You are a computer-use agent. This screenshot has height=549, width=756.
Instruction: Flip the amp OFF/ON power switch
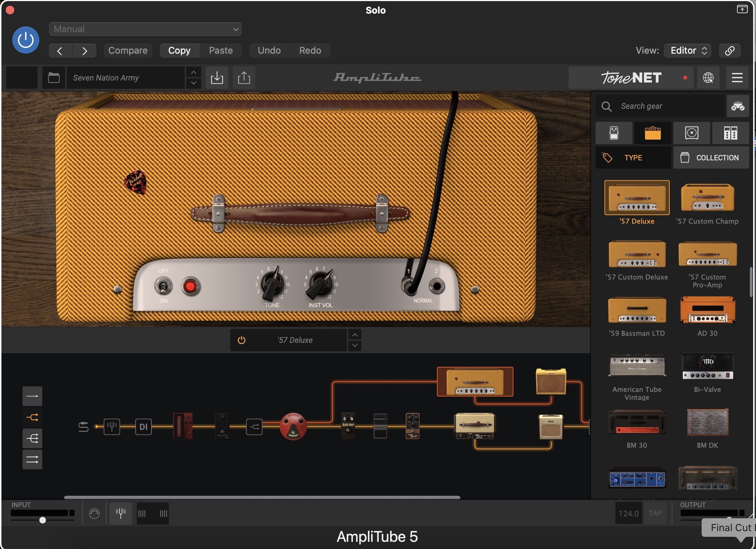click(x=163, y=286)
